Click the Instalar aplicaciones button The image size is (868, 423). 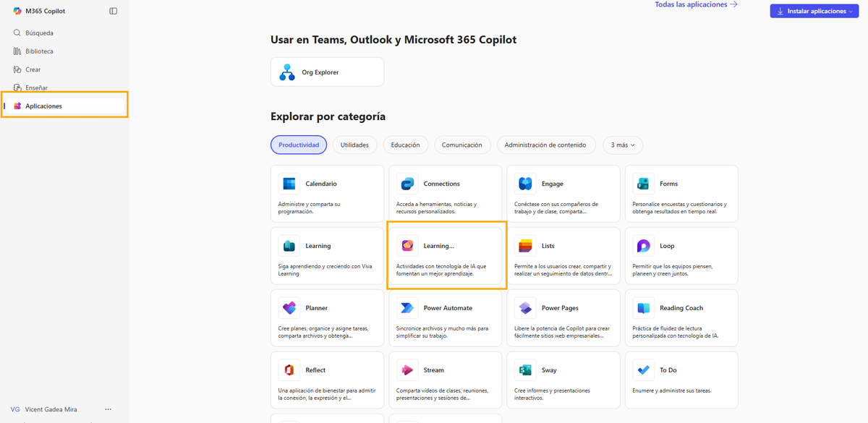click(814, 12)
